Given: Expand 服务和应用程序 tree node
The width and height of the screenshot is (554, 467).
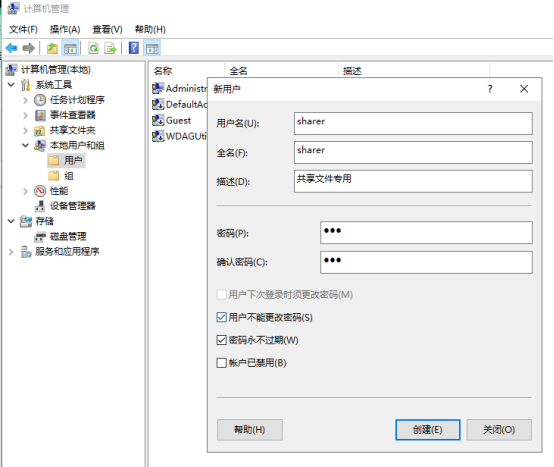Looking at the screenshot, I should click(x=11, y=252).
